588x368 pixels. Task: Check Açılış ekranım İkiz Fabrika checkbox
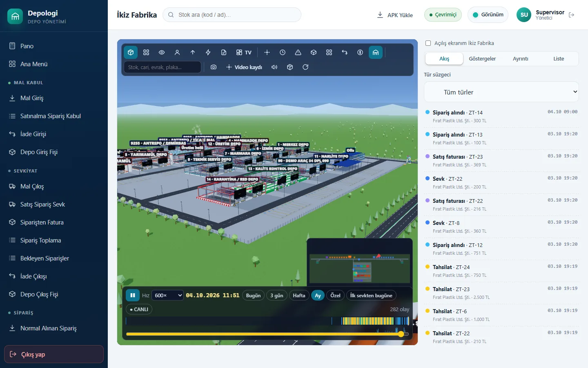[x=428, y=43]
